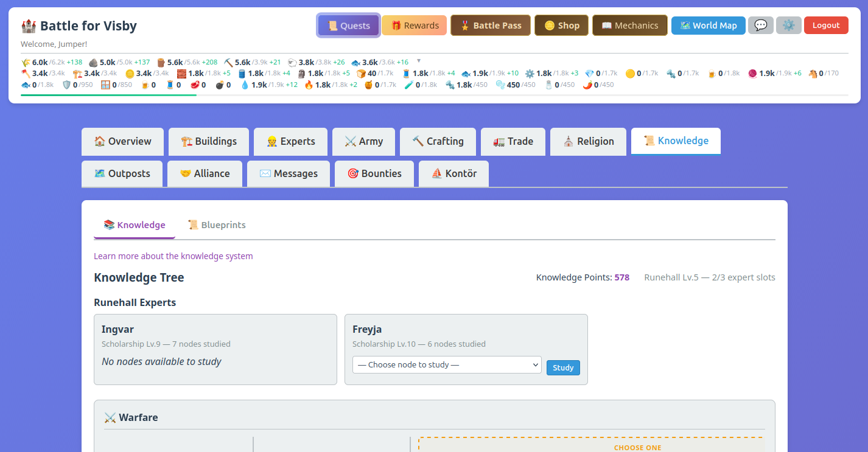Click the gear resource icon showing 1.8k
Screen dimensions: 868x452
(530, 74)
